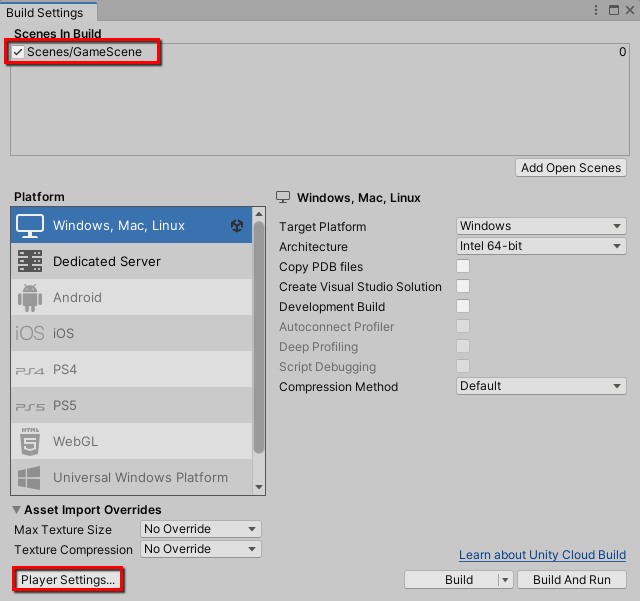Select Universal Windows Platform row

[x=131, y=477]
